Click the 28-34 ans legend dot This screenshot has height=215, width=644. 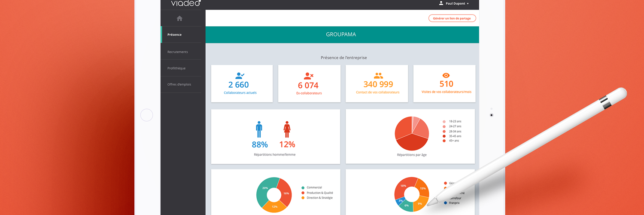pyautogui.click(x=444, y=131)
